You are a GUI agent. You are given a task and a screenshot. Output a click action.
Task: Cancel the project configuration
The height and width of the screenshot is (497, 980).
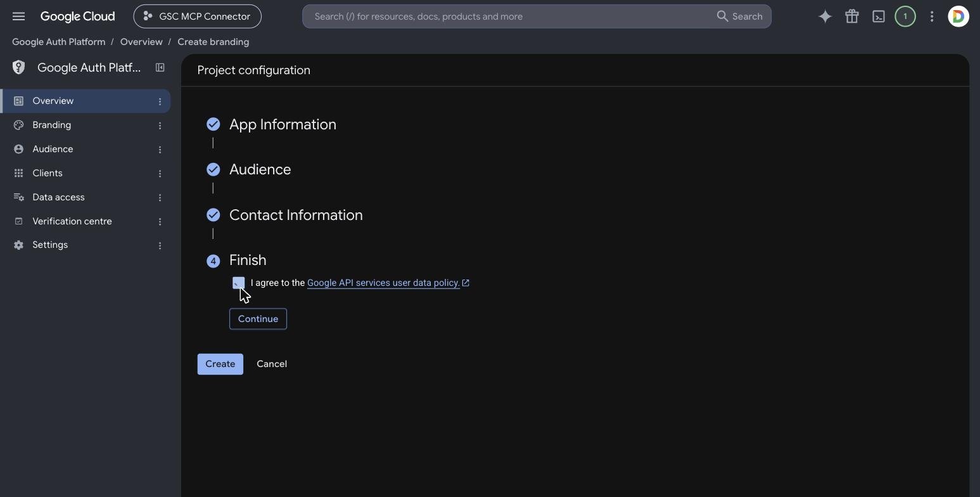(x=272, y=364)
